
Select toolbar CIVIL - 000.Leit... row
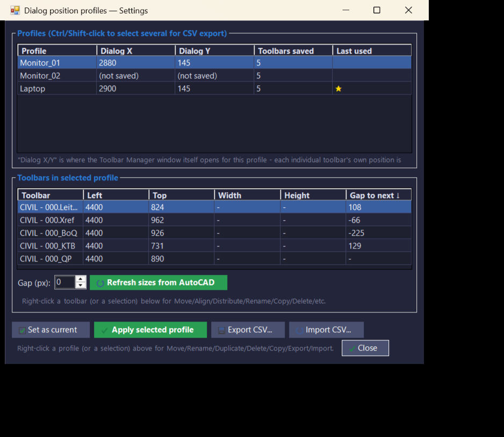tap(214, 207)
